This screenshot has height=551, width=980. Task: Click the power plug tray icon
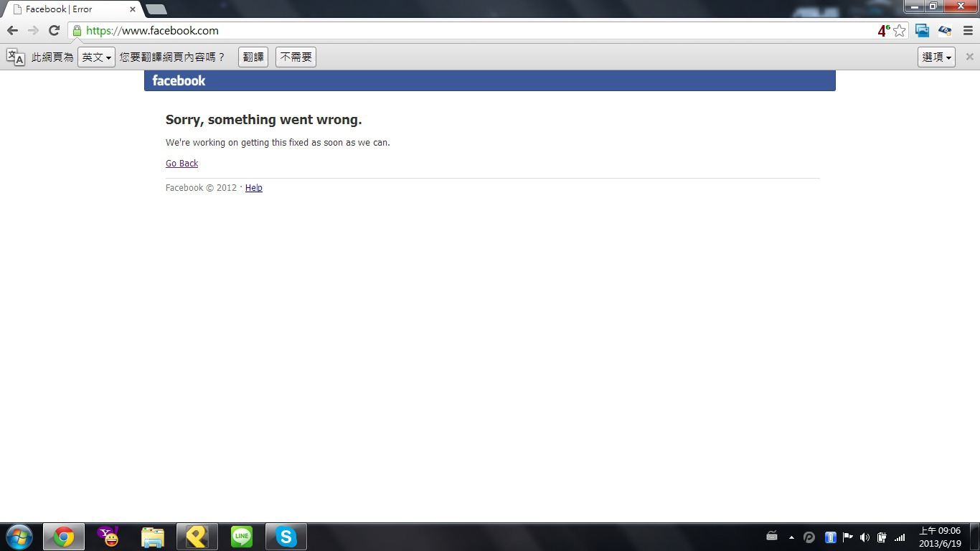882,537
